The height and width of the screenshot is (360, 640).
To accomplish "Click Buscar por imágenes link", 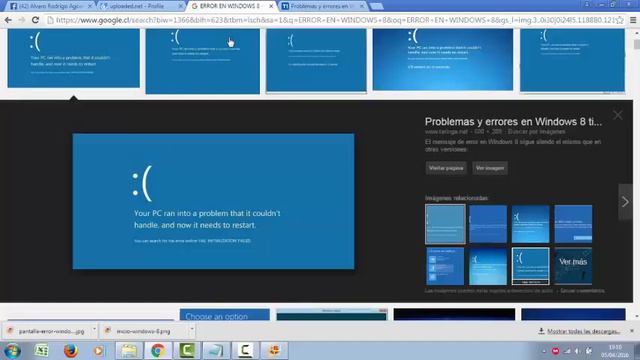I will click(536, 131).
